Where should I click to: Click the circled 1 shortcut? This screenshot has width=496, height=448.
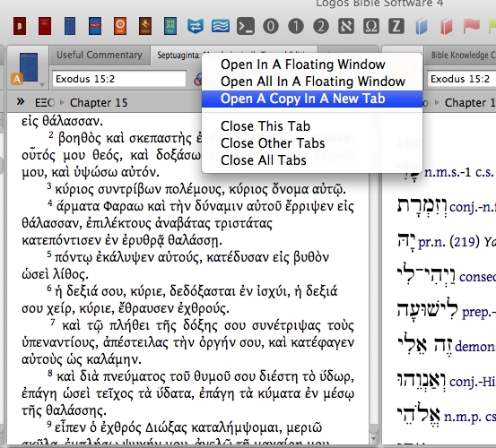click(x=296, y=26)
